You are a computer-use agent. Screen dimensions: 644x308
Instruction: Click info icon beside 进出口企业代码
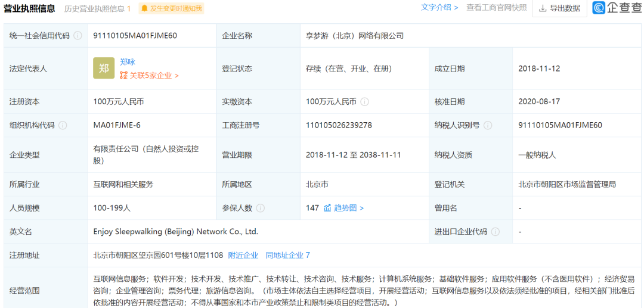coord(496,232)
